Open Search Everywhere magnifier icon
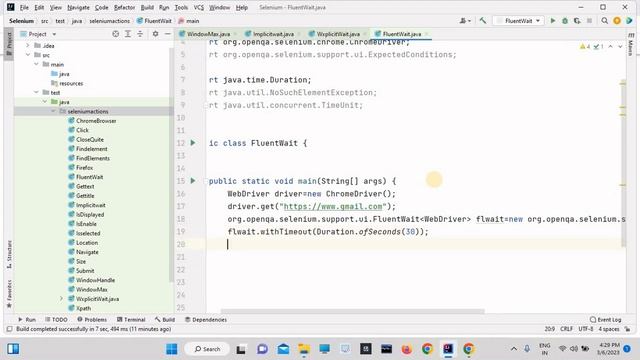 click(x=604, y=20)
